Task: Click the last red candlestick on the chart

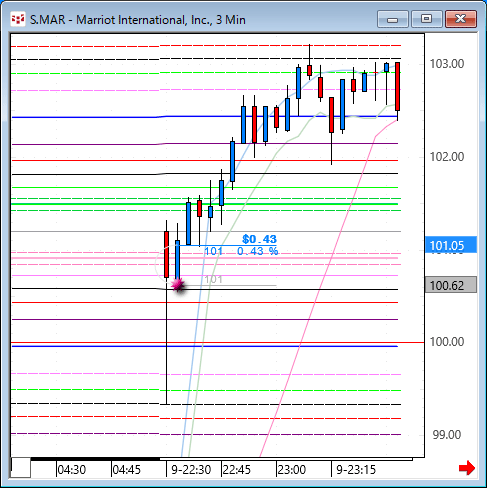Action: point(397,86)
